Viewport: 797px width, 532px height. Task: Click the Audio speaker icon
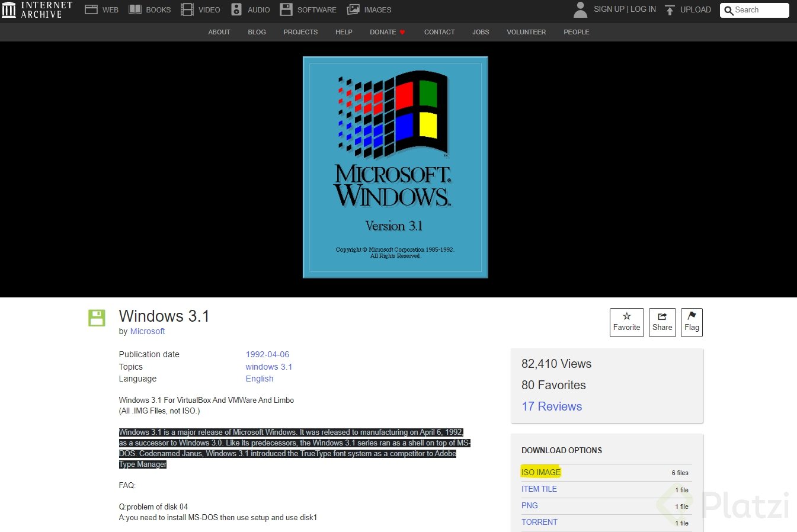coord(236,9)
